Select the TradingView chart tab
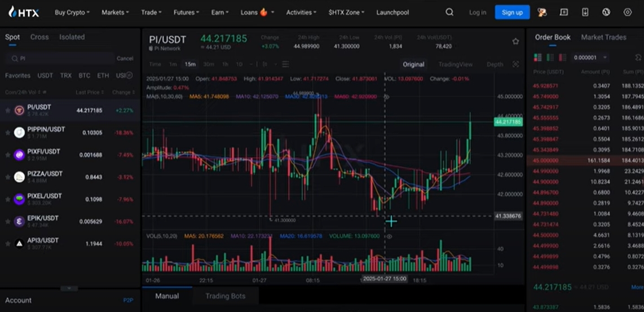 [455, 64]
